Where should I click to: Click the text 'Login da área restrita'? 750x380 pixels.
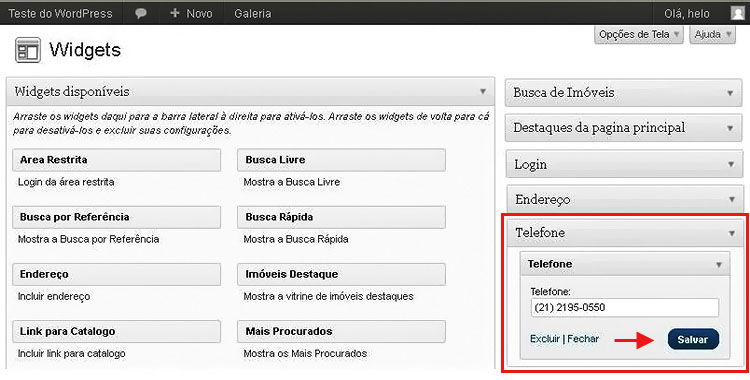pos(66,182)
